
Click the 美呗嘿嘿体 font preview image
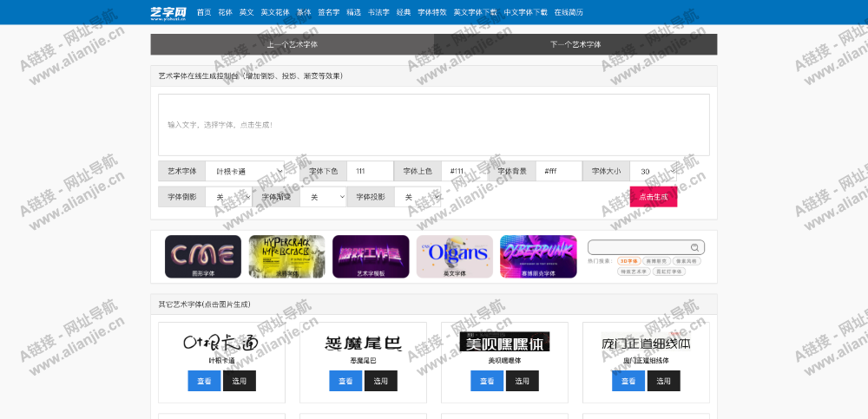[504, 343]
